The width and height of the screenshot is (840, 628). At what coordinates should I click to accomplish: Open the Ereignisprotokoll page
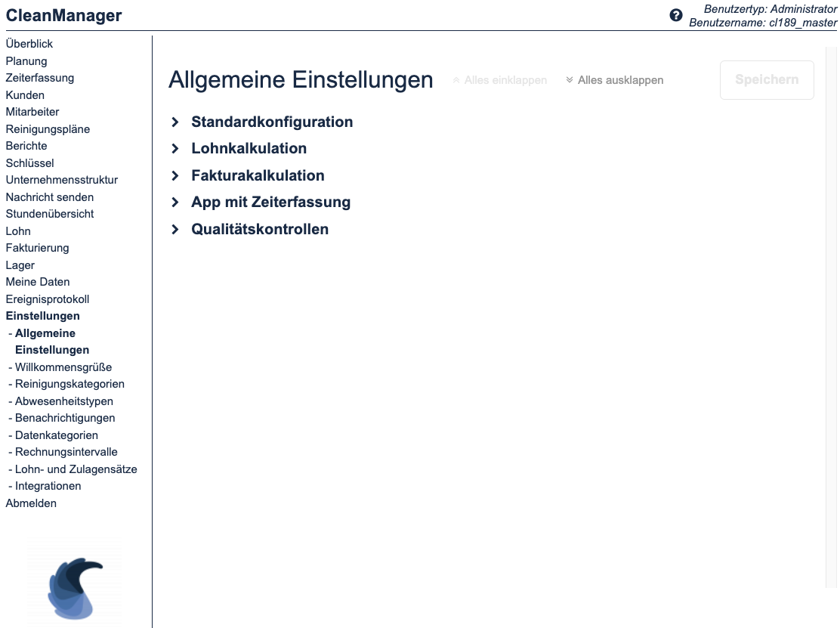point(47,299)
